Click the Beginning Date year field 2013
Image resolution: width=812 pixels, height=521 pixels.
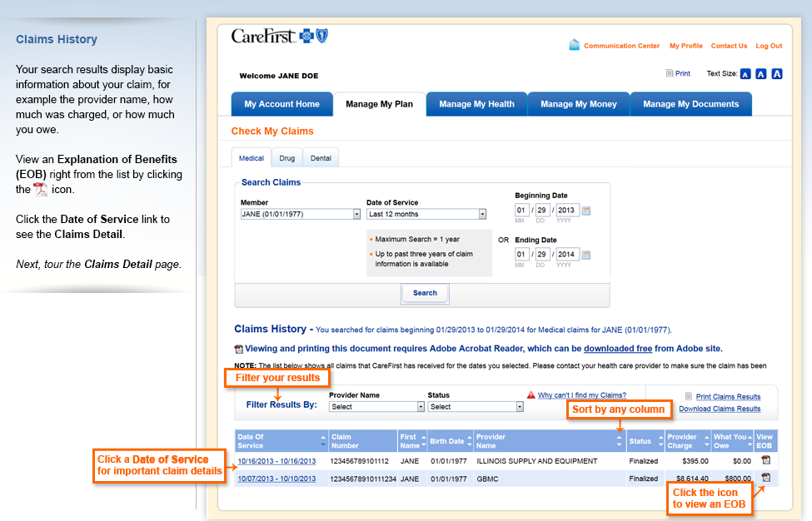point(567,210)
